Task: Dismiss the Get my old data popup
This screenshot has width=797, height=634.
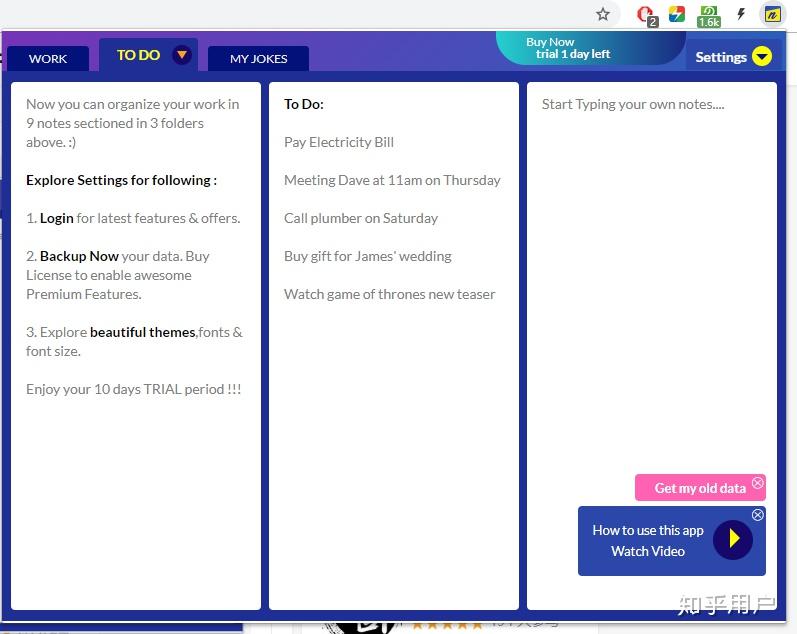Action: click(x=758, y=482)
